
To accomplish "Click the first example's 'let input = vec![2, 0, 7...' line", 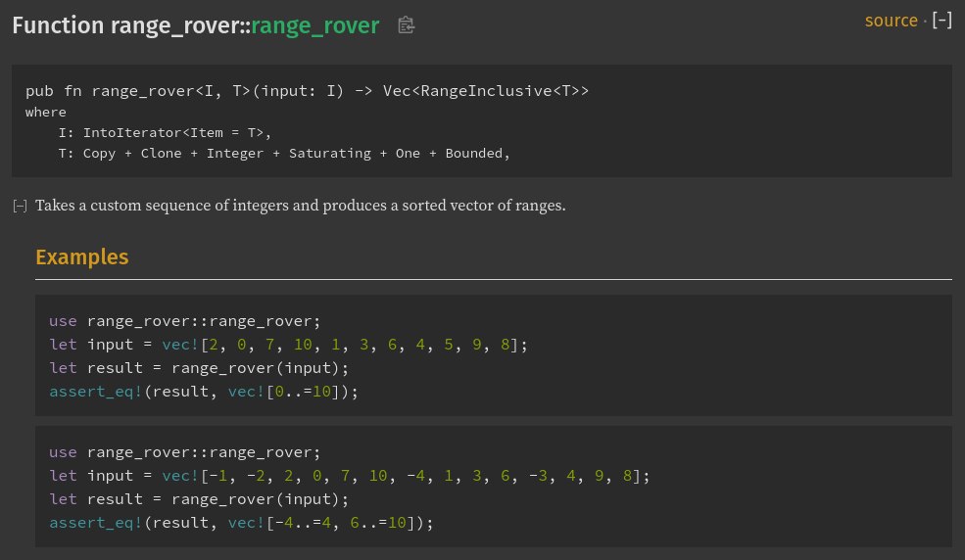I will click(x=289, y=345).
